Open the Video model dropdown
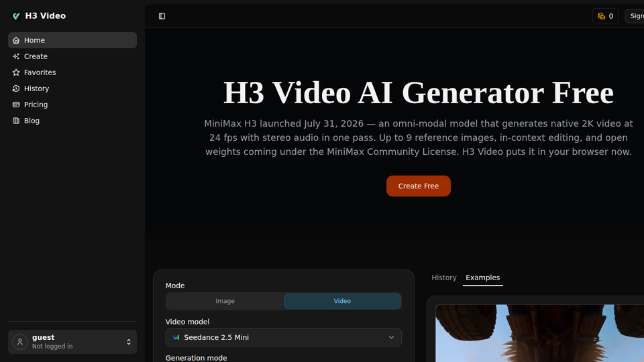Image resolution: width=644 pixels, height=362 pixels. 283,337
